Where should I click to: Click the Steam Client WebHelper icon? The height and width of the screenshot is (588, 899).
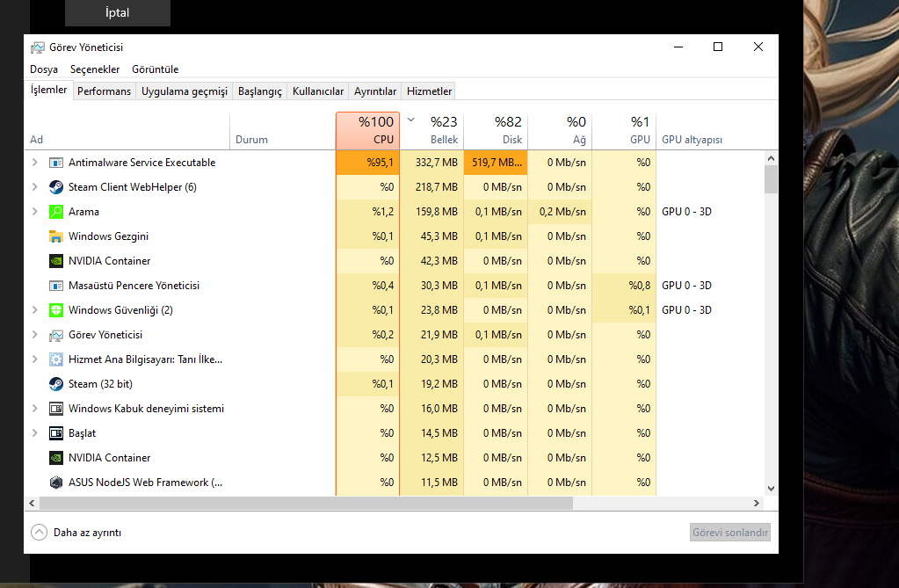(x=55, y=187)
